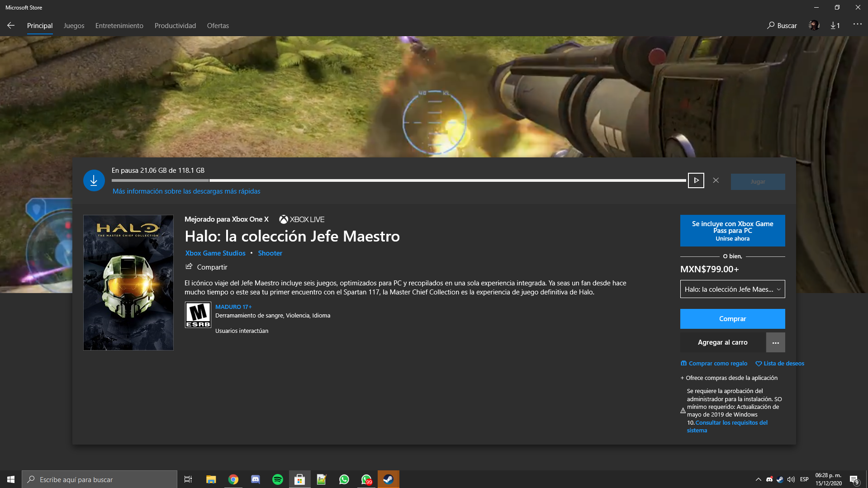Change the ESP input language
The height and width of the screenshot is (488, 868).
coord(804,479)
